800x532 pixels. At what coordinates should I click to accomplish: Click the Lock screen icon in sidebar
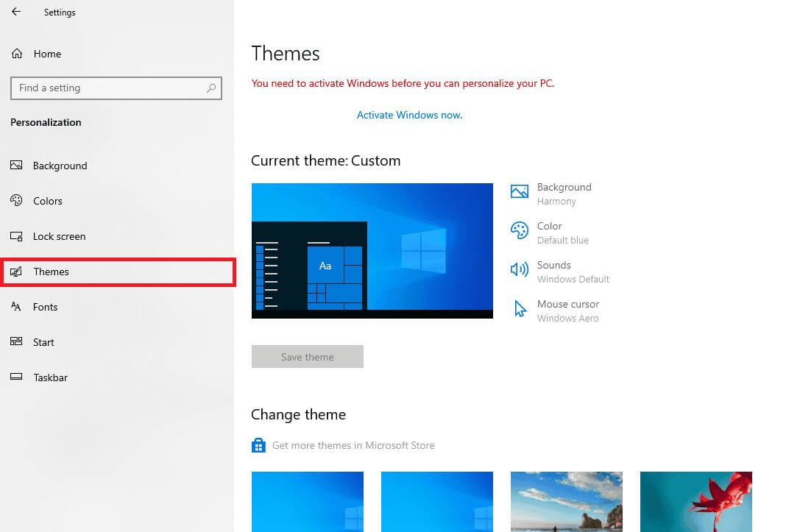(16, 236)
